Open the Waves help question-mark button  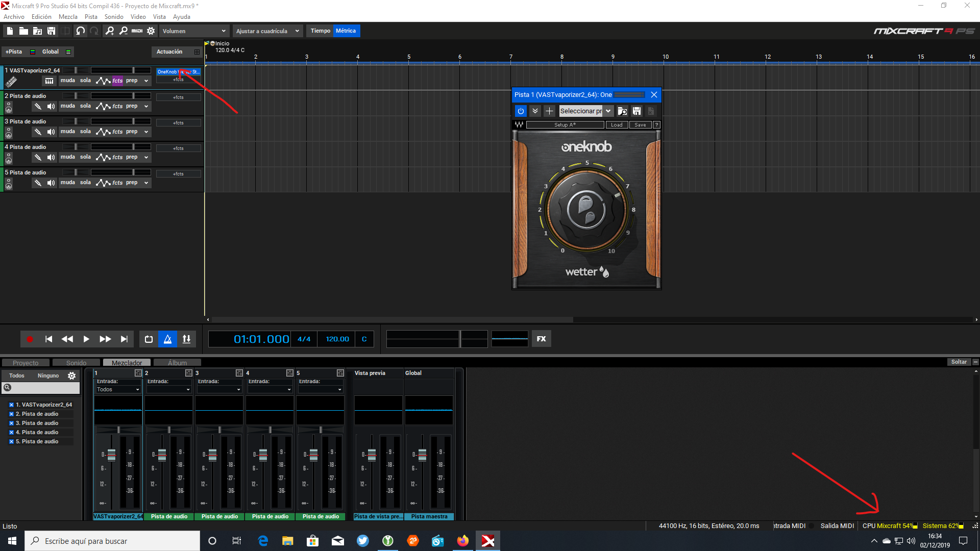coord(657,125)
